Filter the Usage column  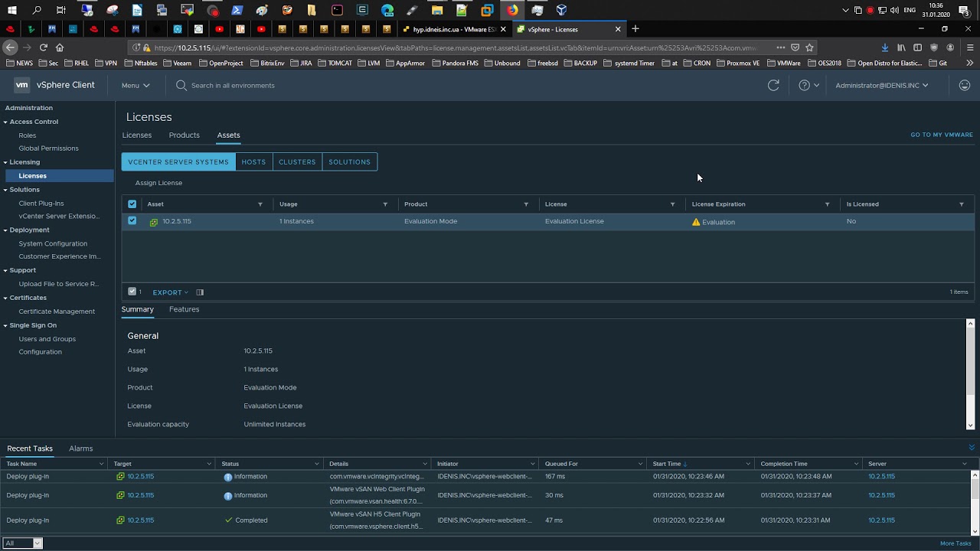click(385, 204)
